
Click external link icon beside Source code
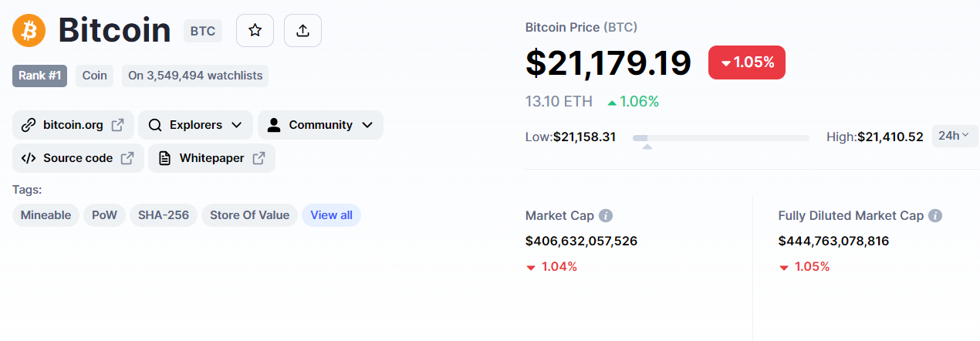coord(127,158)
